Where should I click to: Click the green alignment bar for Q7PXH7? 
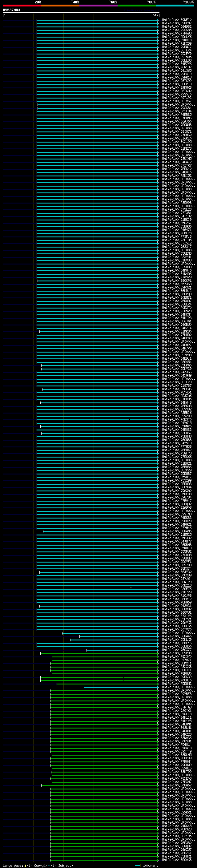tap(105, 782)
